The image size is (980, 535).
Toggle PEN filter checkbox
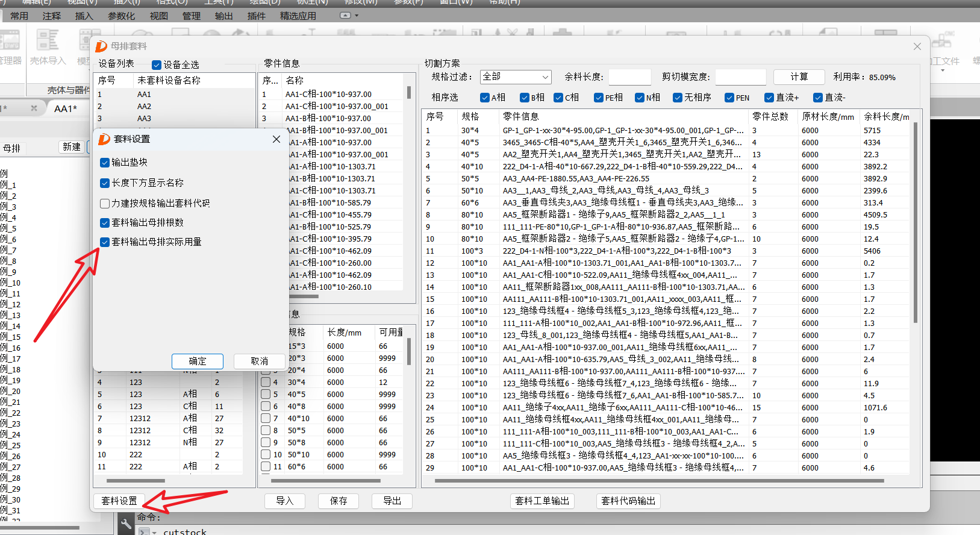pyautogui.click(x=729, y=98)
